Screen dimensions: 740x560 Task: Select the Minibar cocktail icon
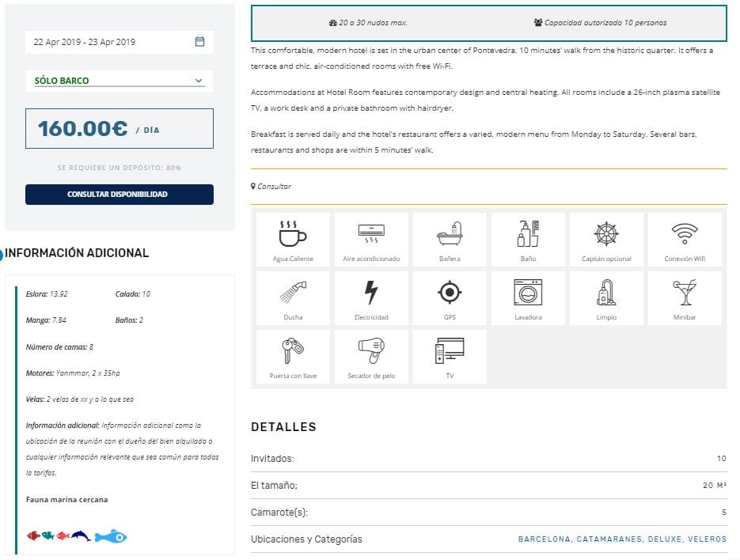(685, 293)
